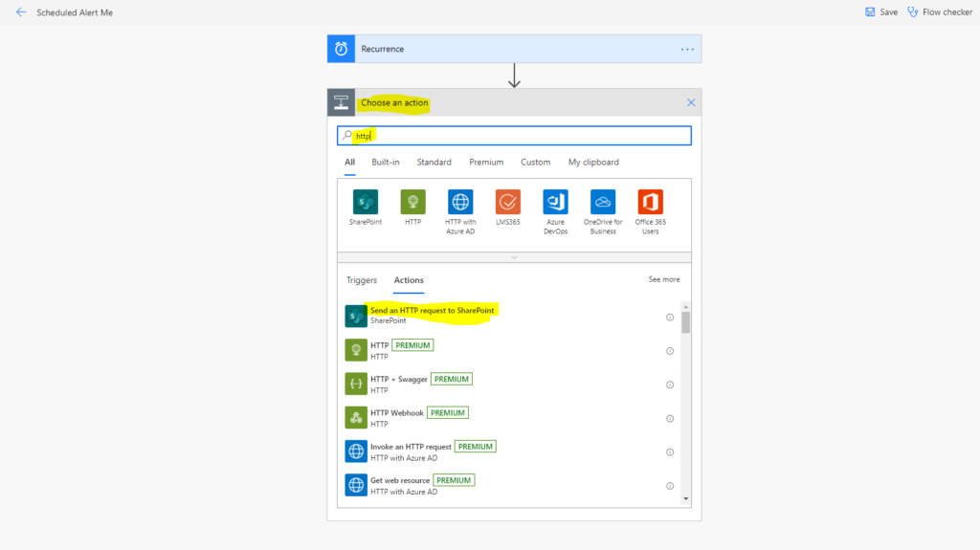This screenshot has height=550, width=980.
Task: Show info for HTTP + Swagger action
Action: tap(669, 385)
